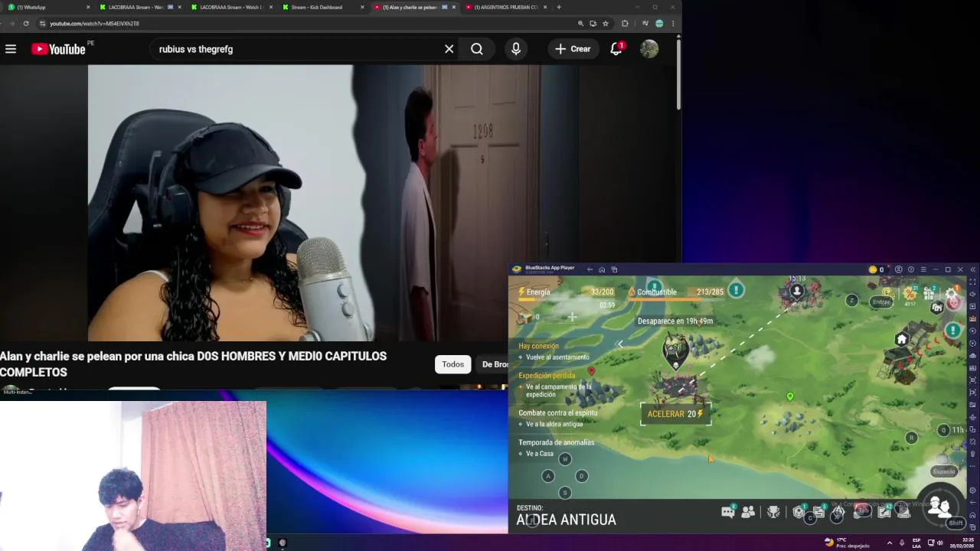Image resolution: width=980 pixels, height=551 pixels.
Task: Click ACELERAR 20 speed-up button in game
Action: [675, 414]
